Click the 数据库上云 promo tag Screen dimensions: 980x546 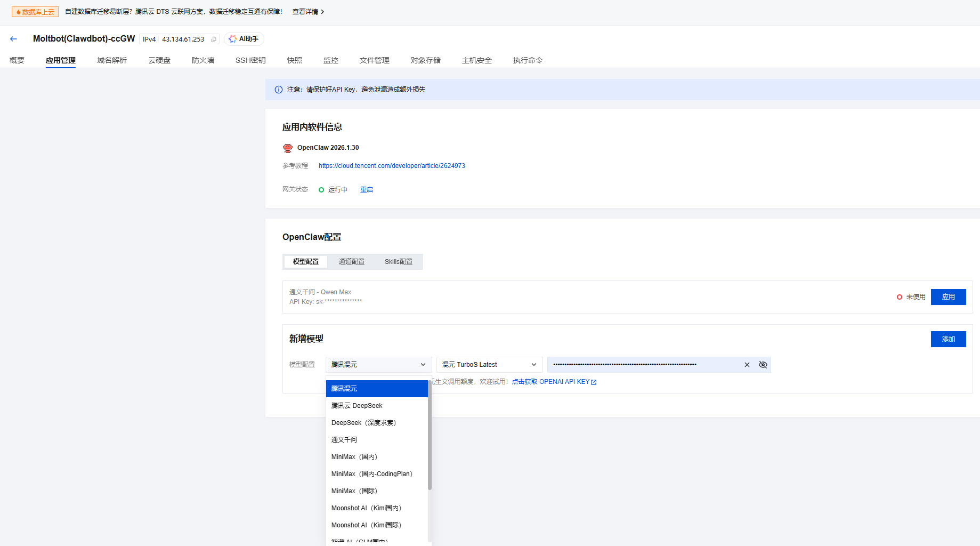point(35,12)
